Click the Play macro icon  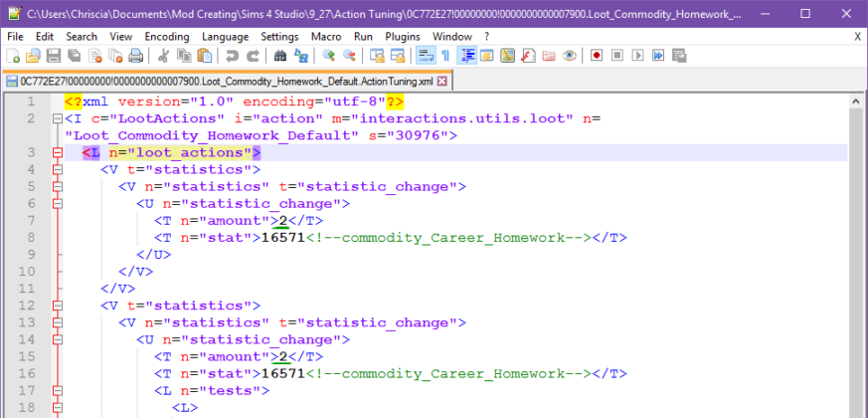(x=636, y=56)
